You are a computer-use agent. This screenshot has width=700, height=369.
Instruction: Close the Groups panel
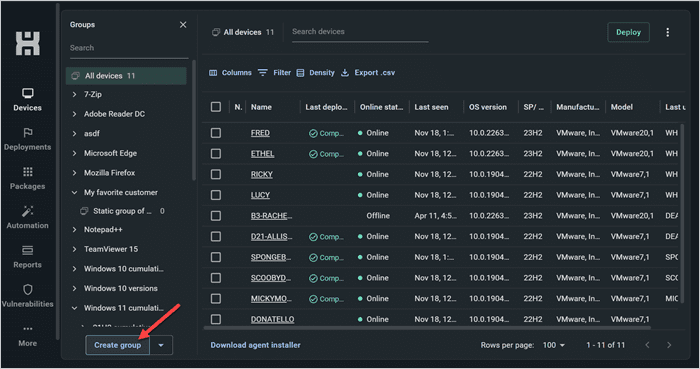[x=183, y=25]
